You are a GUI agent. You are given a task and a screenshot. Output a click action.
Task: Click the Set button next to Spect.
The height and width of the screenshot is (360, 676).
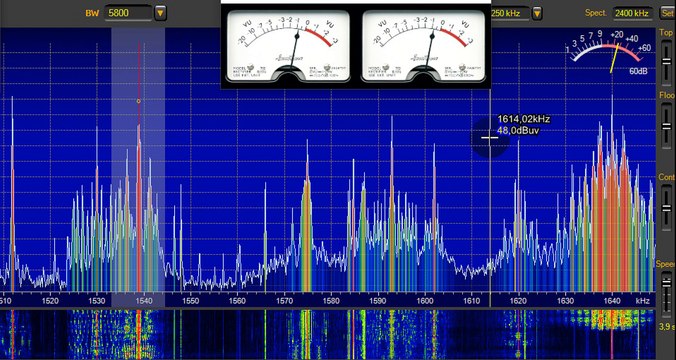point(667,13)
